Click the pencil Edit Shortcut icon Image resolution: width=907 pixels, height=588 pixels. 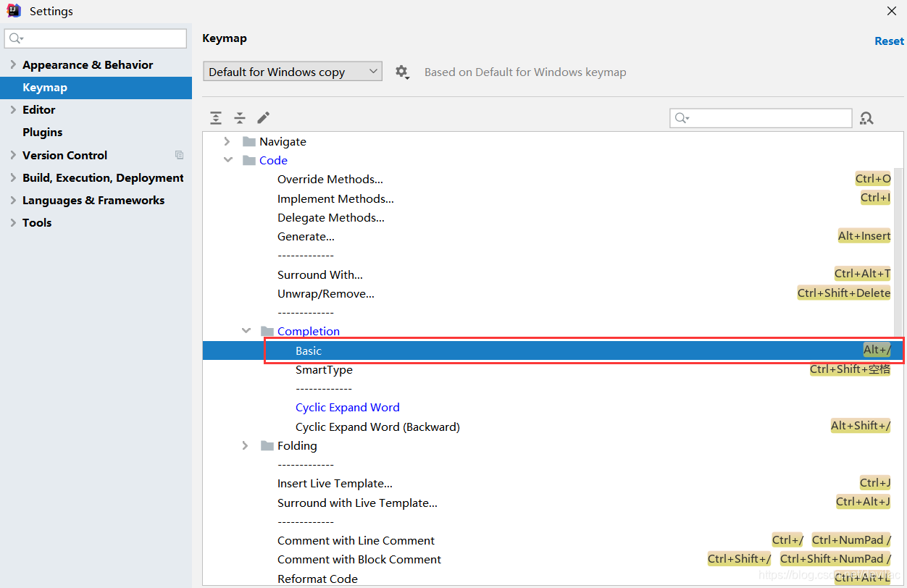pyautogui.click(x=264, y=117)
